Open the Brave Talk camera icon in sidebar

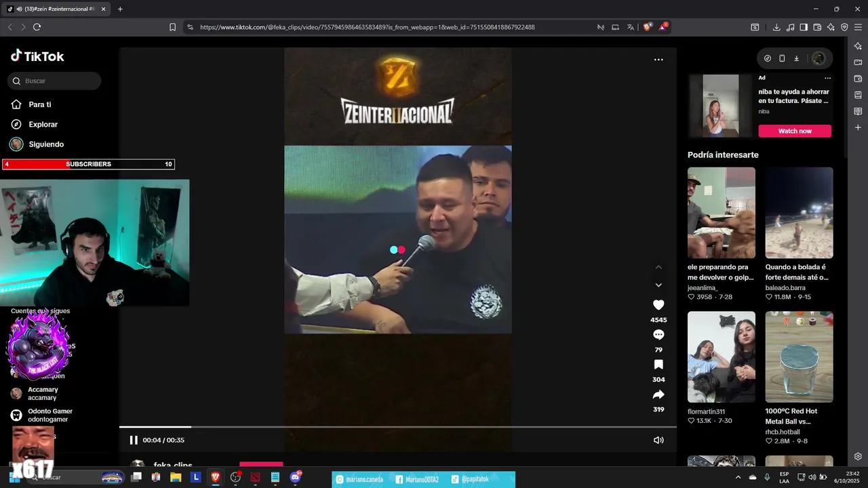pyautogui.click(x=858, y=62)
